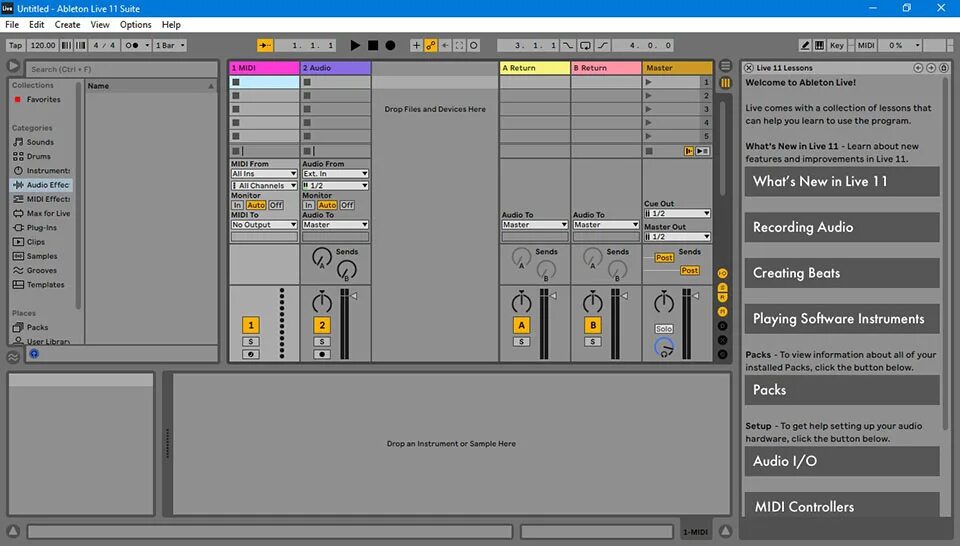Open the View menu

[x=100, y=24]
